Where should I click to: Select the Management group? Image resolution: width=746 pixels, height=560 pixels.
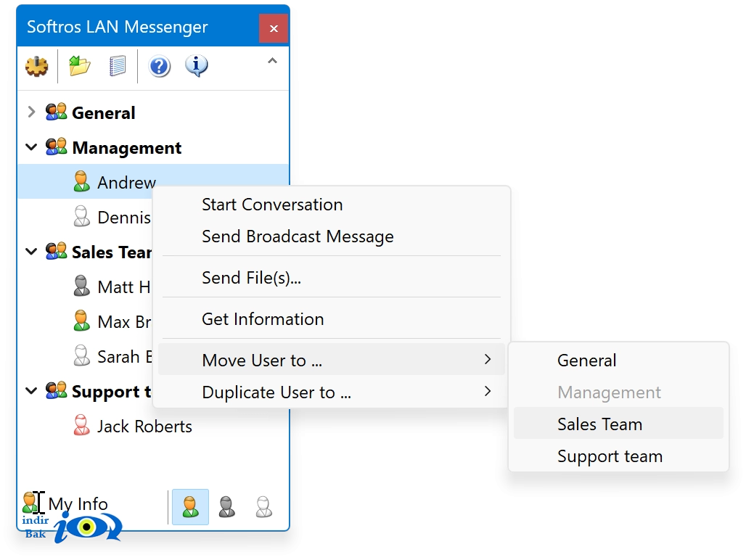(x=126, y=148)
